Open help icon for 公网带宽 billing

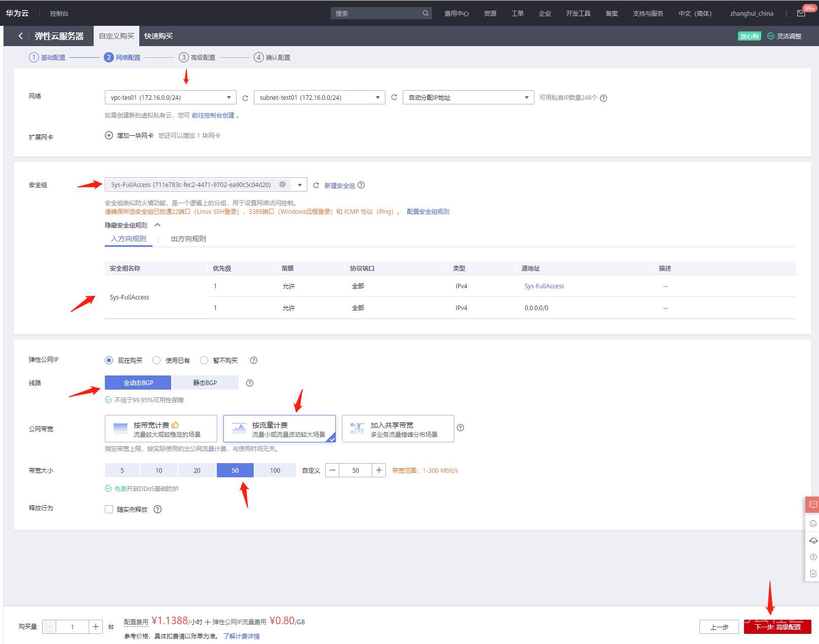pos(460,428)
